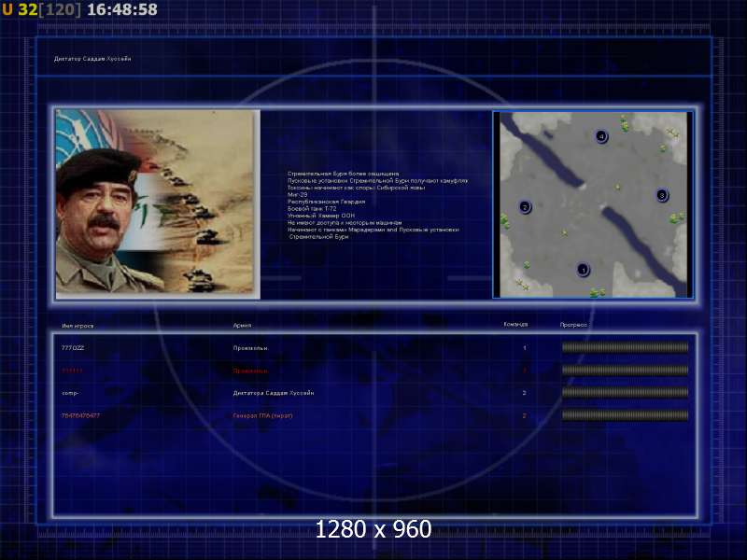This screenshot has height=560, width=747.
Task: Click the Имя игрока column header
Action: point(78,326)
